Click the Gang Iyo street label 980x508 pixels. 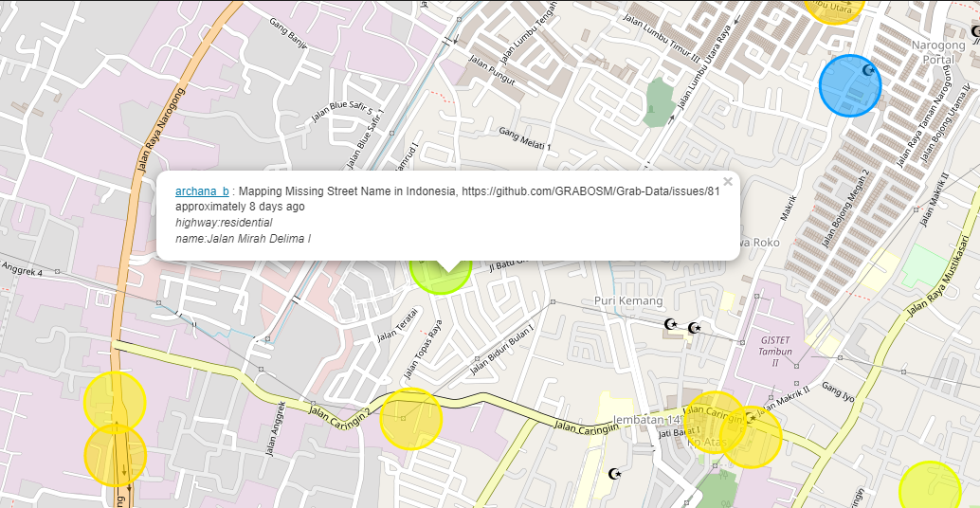(x=838, y=391)
